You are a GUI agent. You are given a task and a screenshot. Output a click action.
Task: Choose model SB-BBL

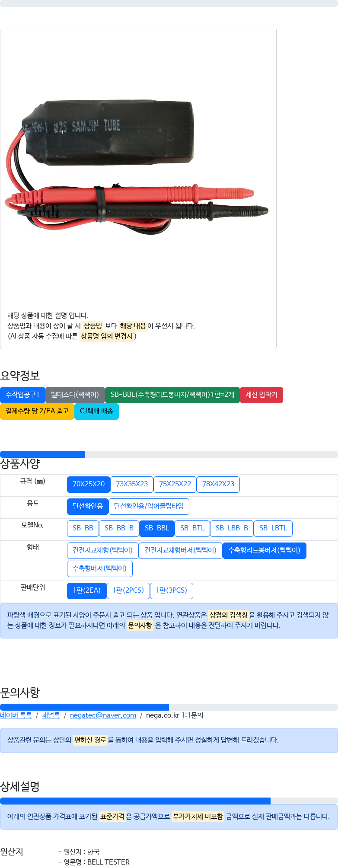[x=157, y=528]
